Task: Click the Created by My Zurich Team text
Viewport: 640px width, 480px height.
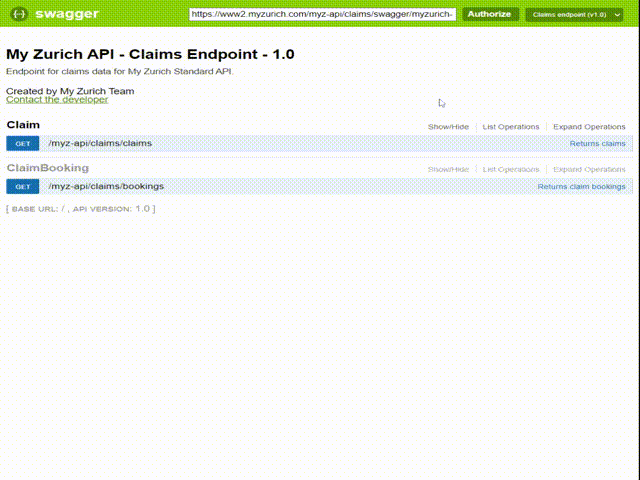Action: (x=70, y=91)
